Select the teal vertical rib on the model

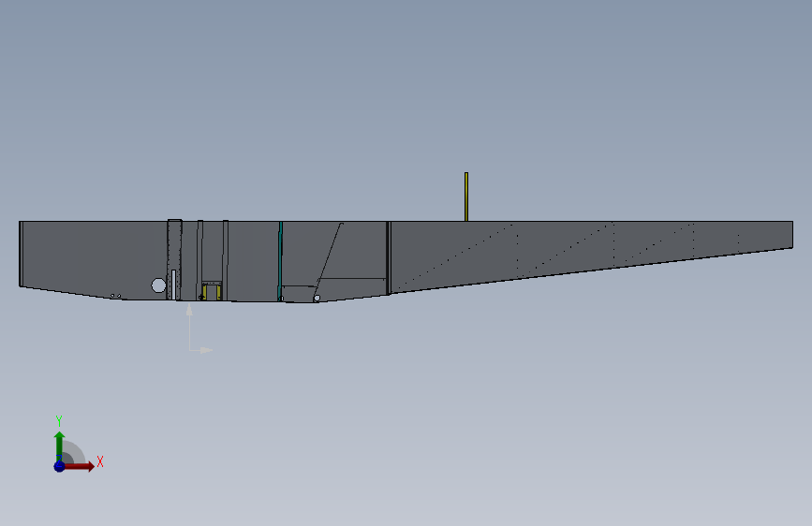click(280, 261)
